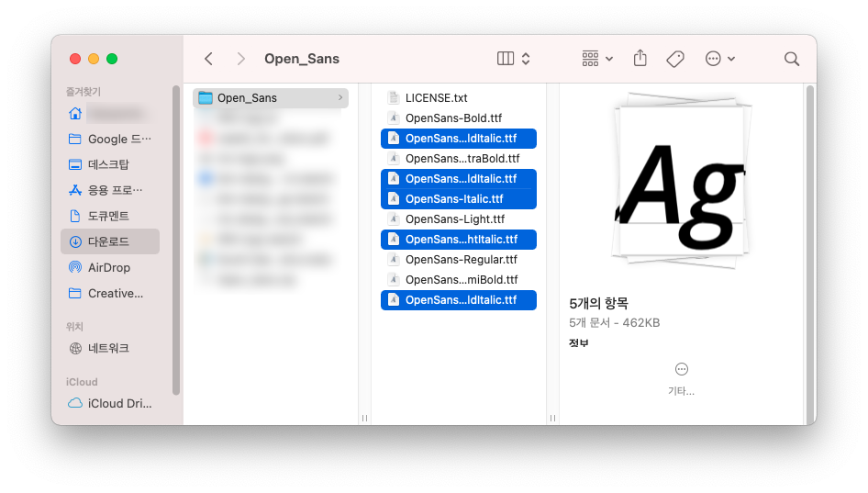The height and width of the screenshot is (493, 868).
Task: Click the 응용 프로그램 app icon
Action: 75,190
